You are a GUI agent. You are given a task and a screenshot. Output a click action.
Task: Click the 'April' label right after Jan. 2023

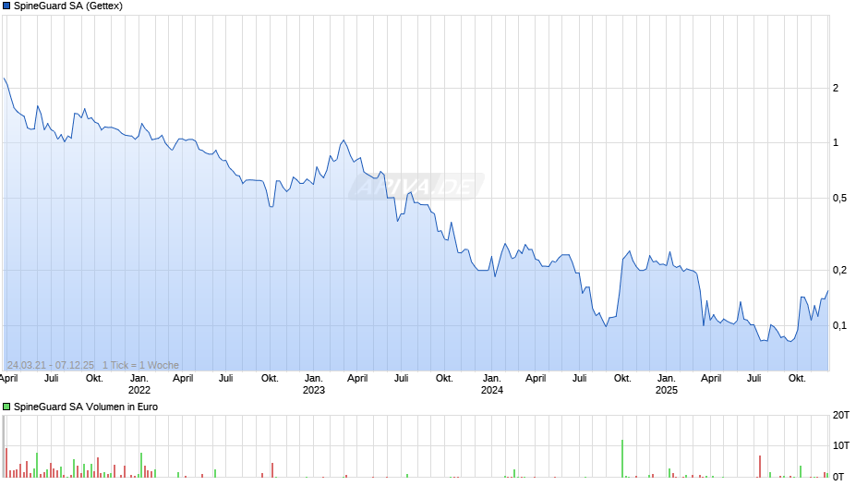[357, 379]
